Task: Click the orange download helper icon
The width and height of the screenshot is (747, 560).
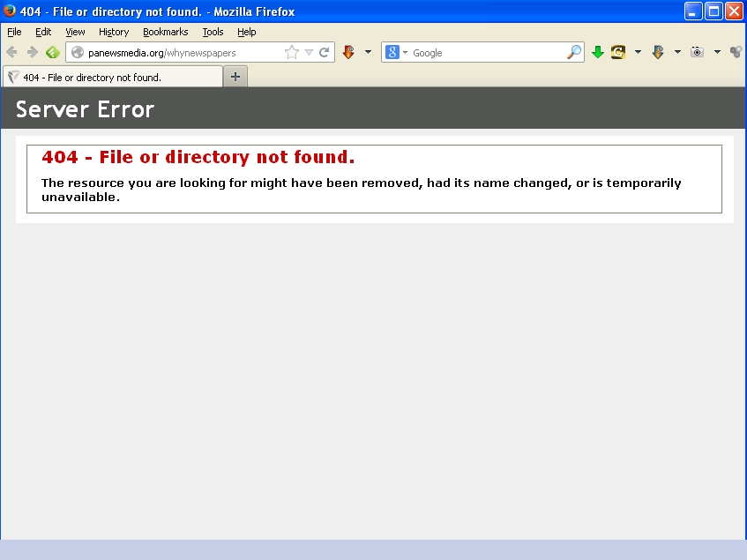Action: click(x=658, y=52)
